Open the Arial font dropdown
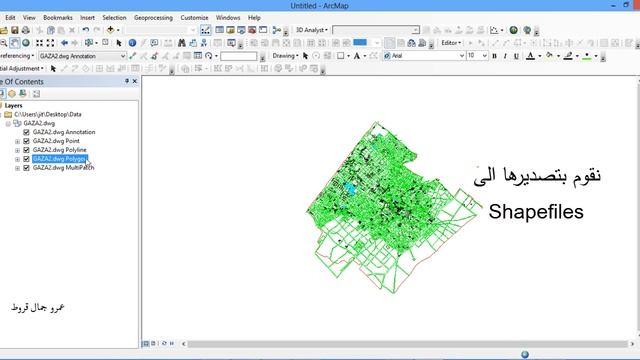The image size is (640, 360). pyautogui.click(x=462, y=56)
